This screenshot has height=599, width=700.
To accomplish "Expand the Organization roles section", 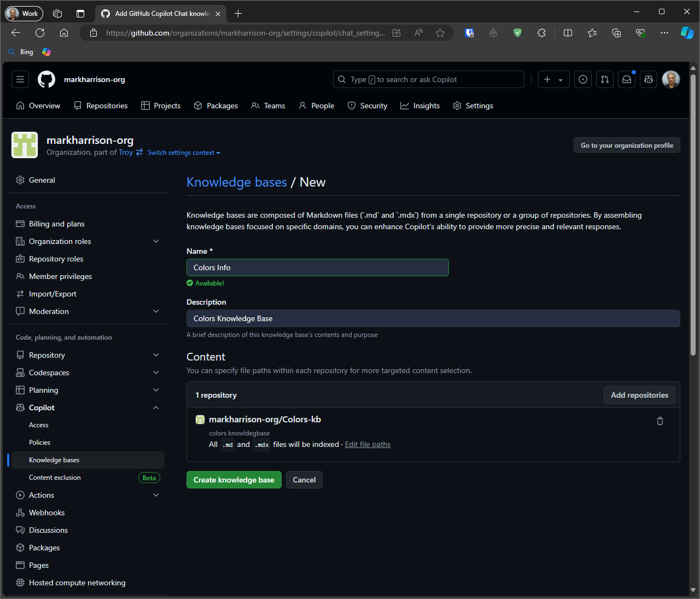I will (x=156, y=241).
